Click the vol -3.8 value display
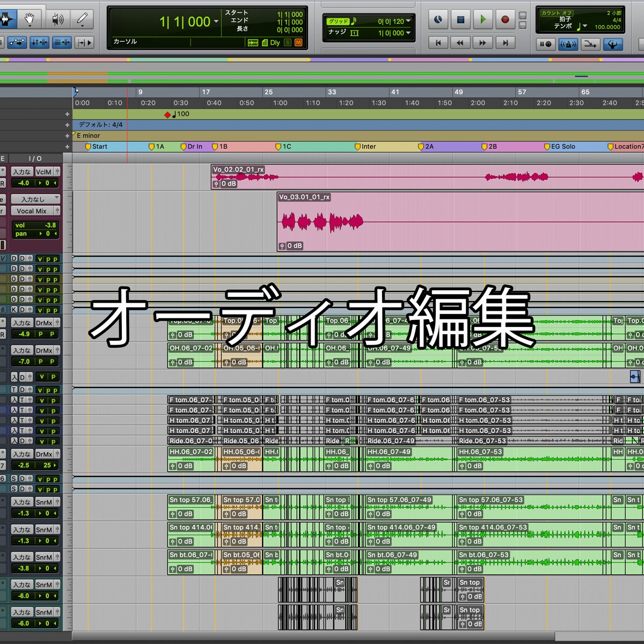 point(35,225)
